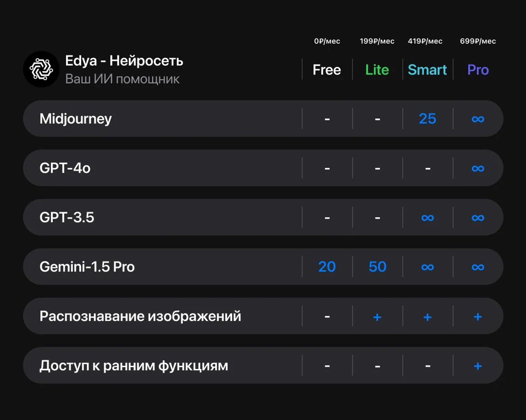The image size is (526, 420).
Task: Click the Pro plus in Распознавание изображений row
Action: pos(478,317)
